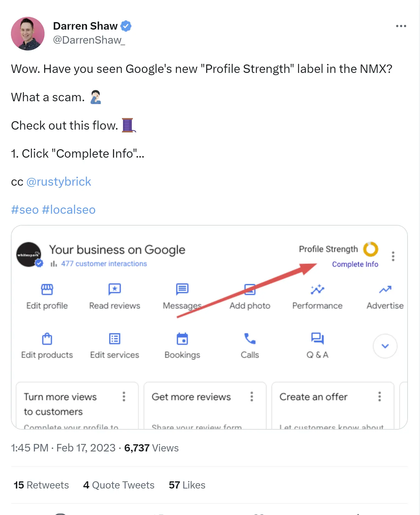Screen dimensions: 420x515
Task: Select the Bookings calendar icon
Action: [182, 339]
